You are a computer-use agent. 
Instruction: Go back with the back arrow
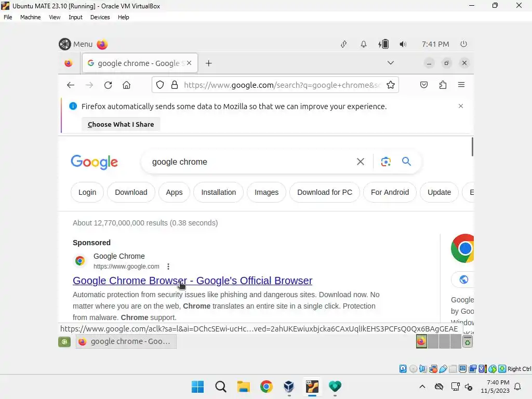point(71,85)
